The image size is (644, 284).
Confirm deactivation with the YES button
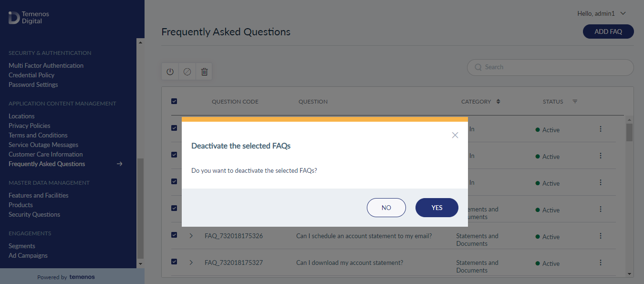437,208
